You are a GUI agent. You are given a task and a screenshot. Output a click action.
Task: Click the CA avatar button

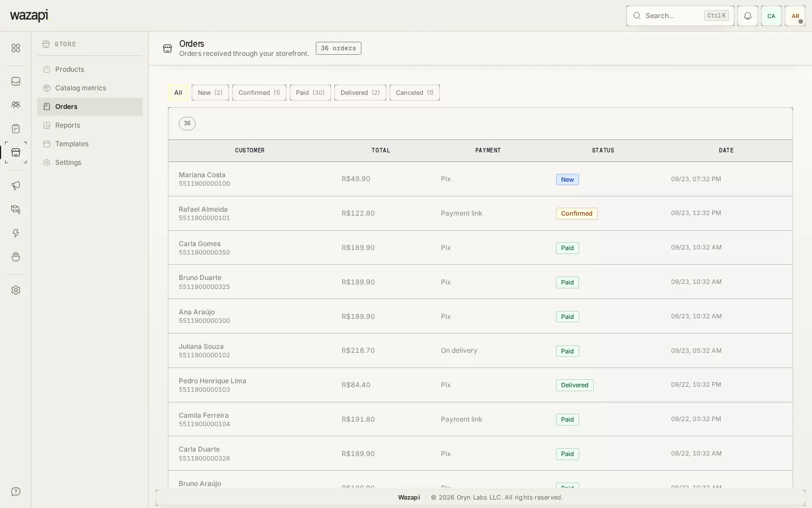pyautogui.click(x=771, y=16)
